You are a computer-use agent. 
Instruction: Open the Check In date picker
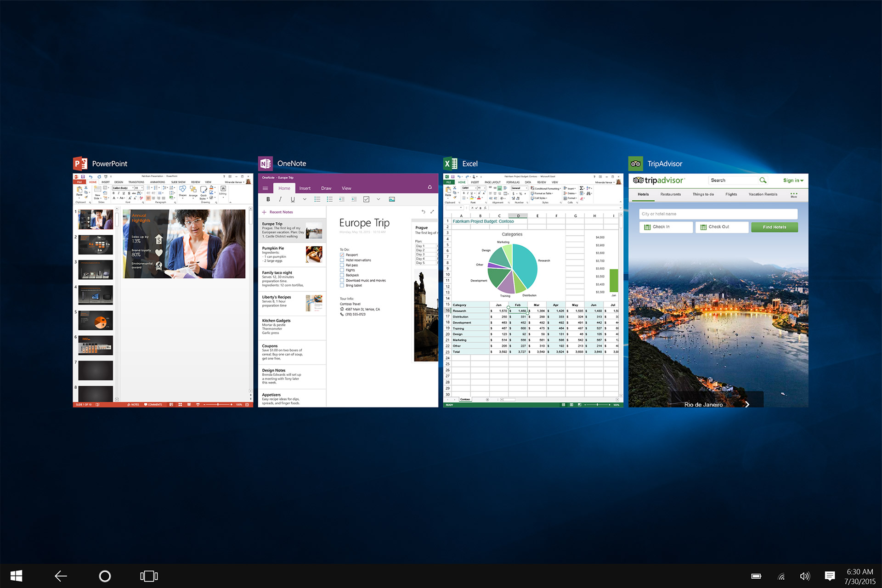[666, 227]
